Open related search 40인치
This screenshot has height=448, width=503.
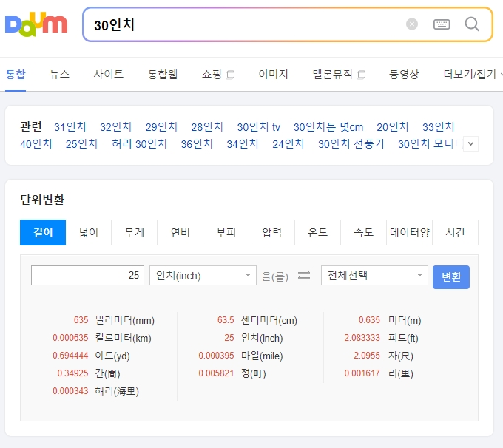(x=36, y=144)
